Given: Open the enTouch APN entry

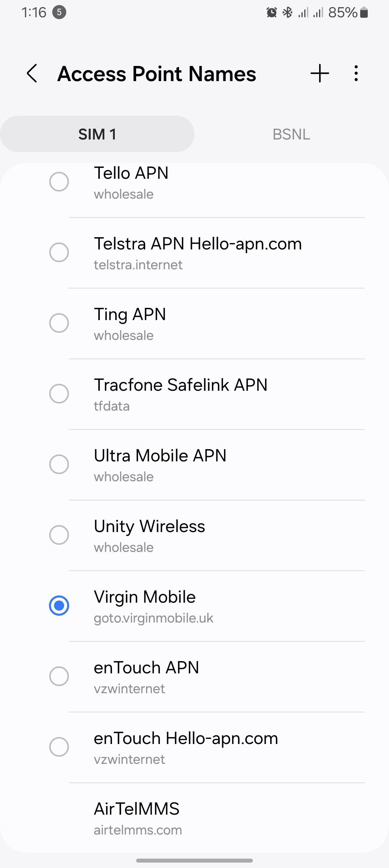Looking at the screenshot, I should 146,676.
